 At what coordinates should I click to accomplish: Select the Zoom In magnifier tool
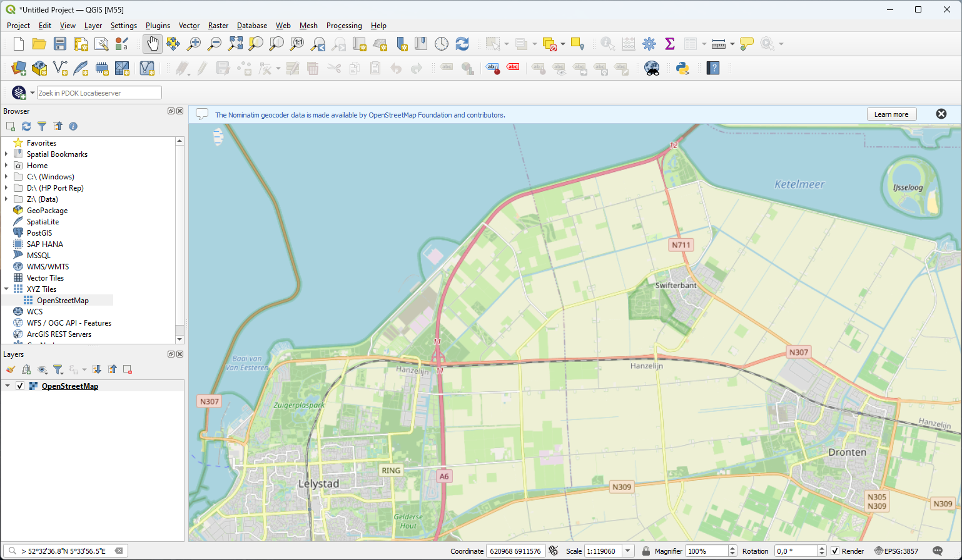tap(193, 44)
